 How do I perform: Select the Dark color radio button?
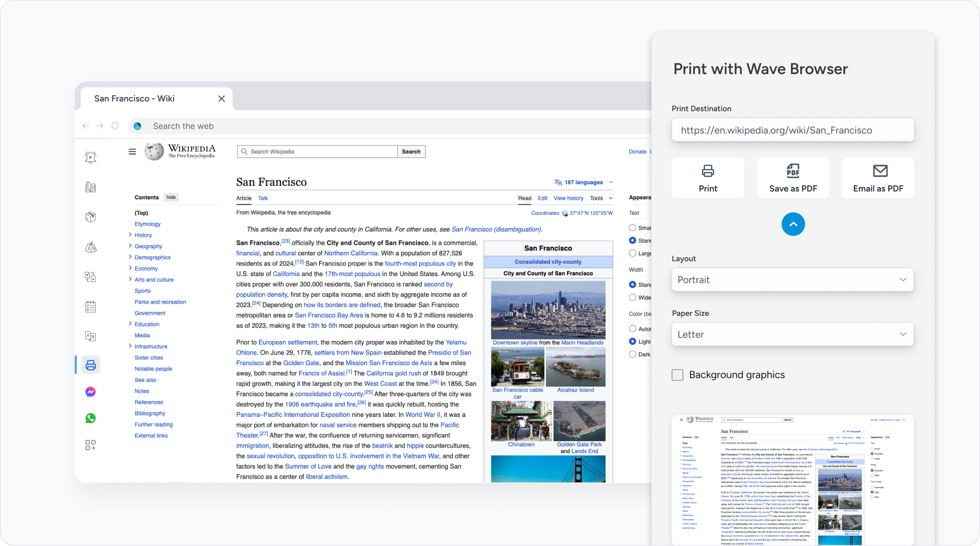click(633, 354)
